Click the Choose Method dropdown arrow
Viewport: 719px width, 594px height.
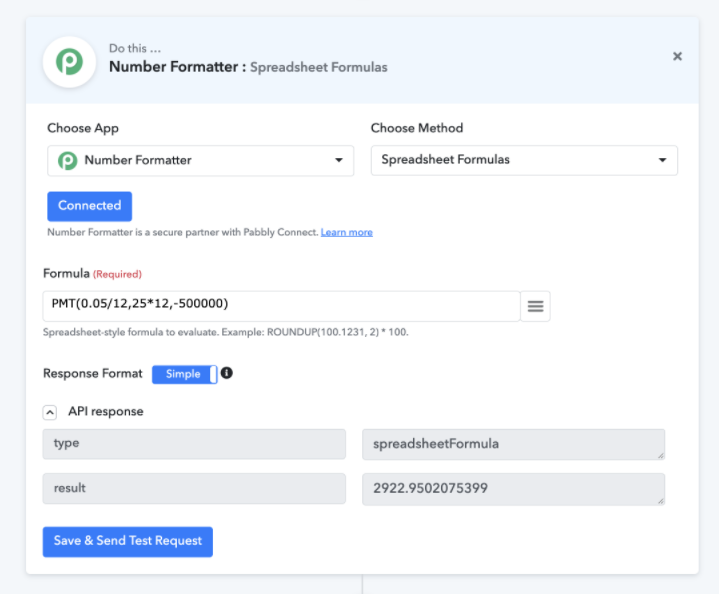coord(662,160)
